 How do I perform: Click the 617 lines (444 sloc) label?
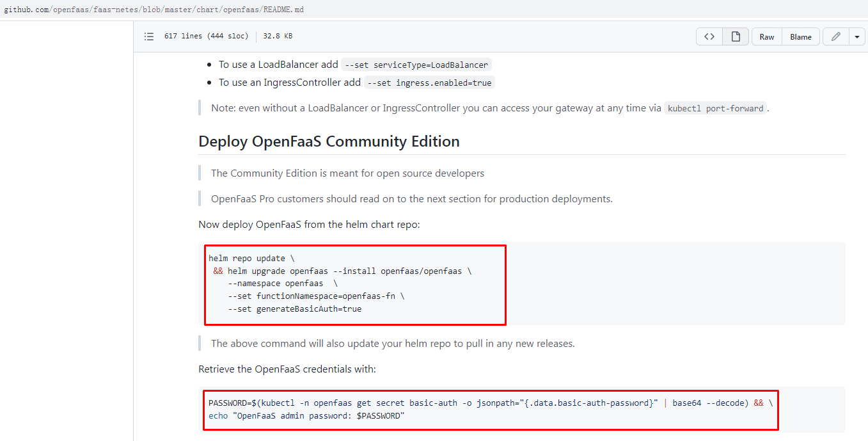206,36
